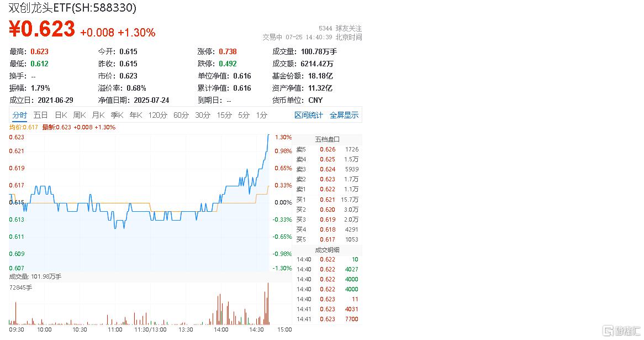Switch to the 五日 chart tab
The width and height of the screenshot is (644, 340).
40,115
